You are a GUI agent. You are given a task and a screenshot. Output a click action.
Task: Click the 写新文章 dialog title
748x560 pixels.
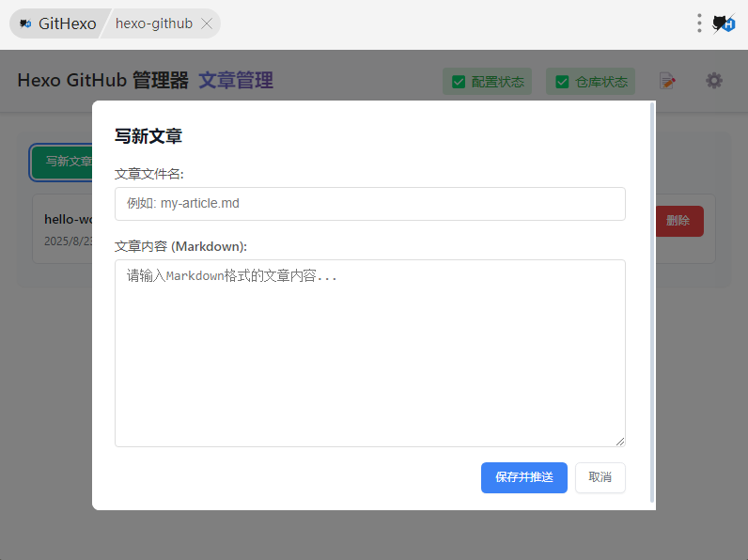(x=148, y=136)
